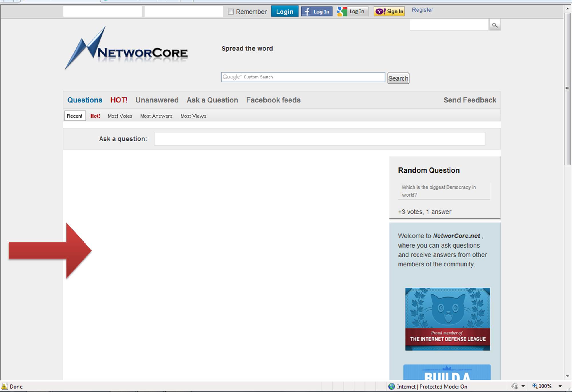Open the Internet Defense League badge
The height and width of the screenshot is (392, 572).
pos(447,319)
